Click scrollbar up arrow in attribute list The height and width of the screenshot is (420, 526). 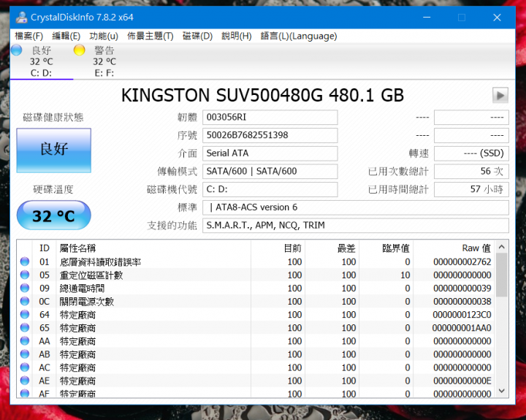pyautogui.click(x=501, y=247)
